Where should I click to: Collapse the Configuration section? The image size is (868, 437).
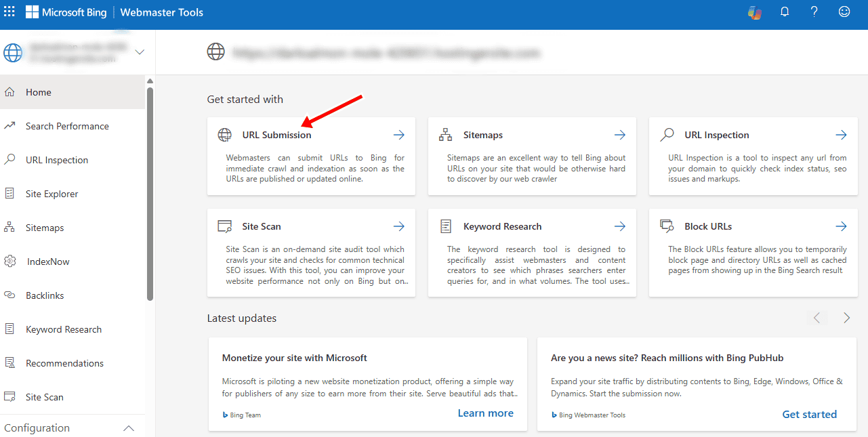coord(129,428)
